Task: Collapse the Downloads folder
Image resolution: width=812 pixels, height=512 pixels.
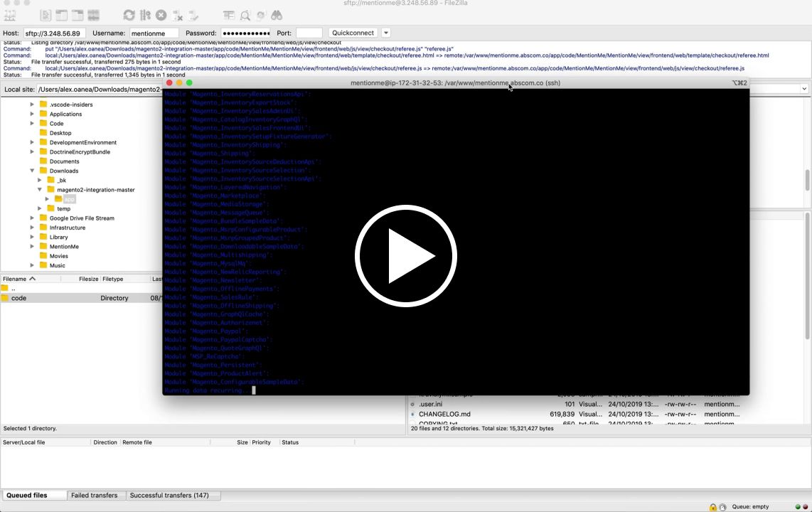Action: pyautogui.click(x=32, y=171)
